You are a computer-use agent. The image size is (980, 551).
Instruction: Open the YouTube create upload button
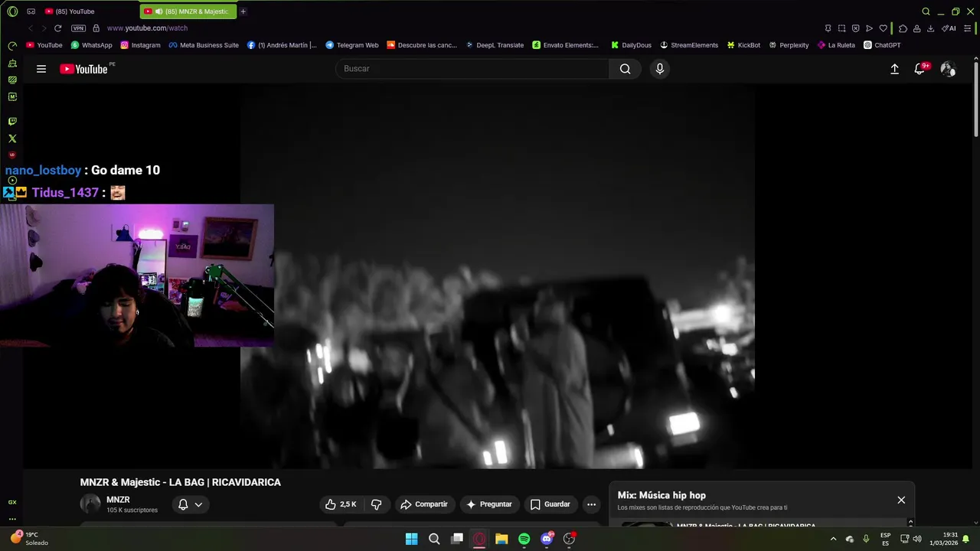click(894, 69)
